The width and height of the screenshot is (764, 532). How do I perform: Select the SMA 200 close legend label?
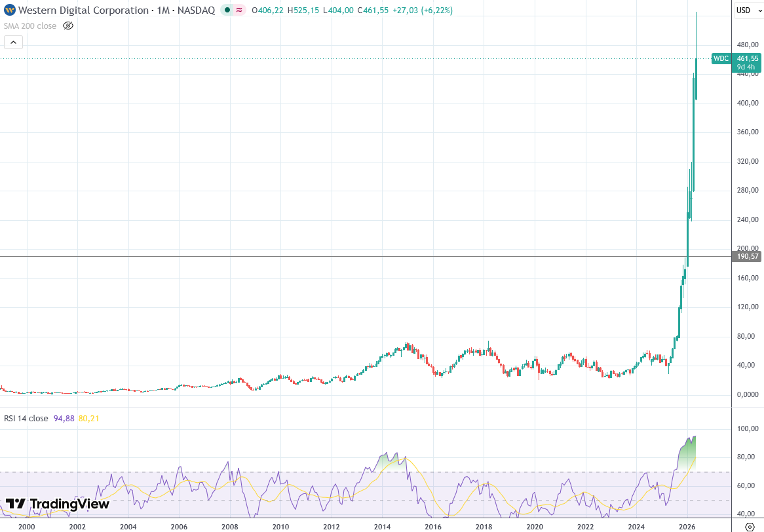(x=30, y=26)
